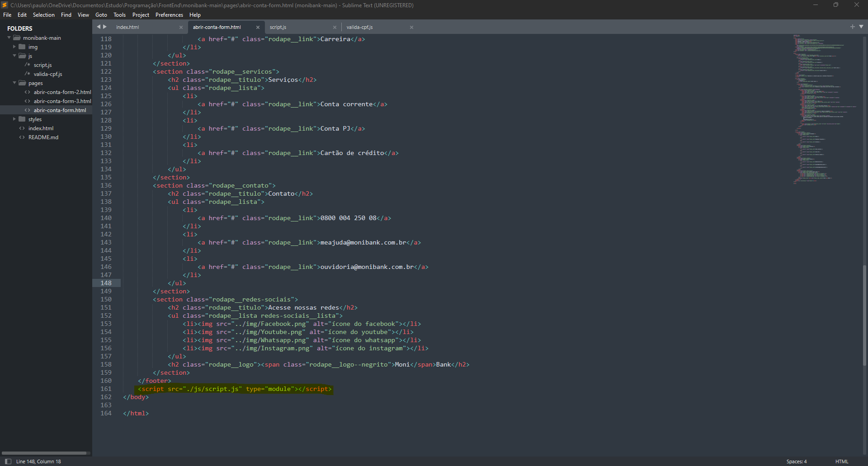
Task: Go to previous tab with left arrow
Action: point(99,27)
